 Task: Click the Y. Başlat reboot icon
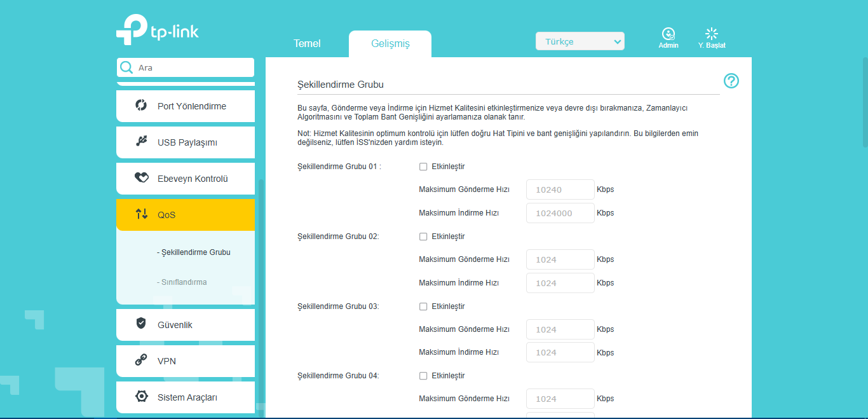[712, 34]
